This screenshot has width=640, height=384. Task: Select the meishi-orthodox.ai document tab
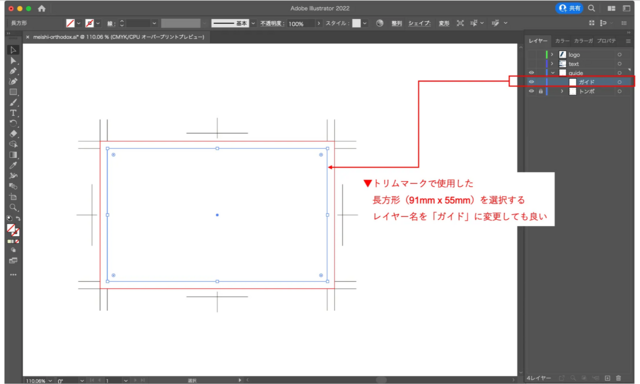[x=116, y=37]
